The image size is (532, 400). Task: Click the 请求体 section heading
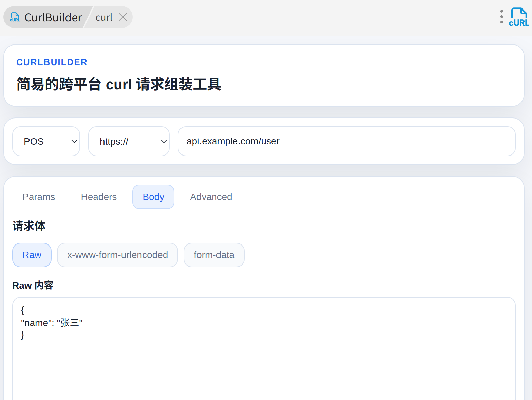29,226
